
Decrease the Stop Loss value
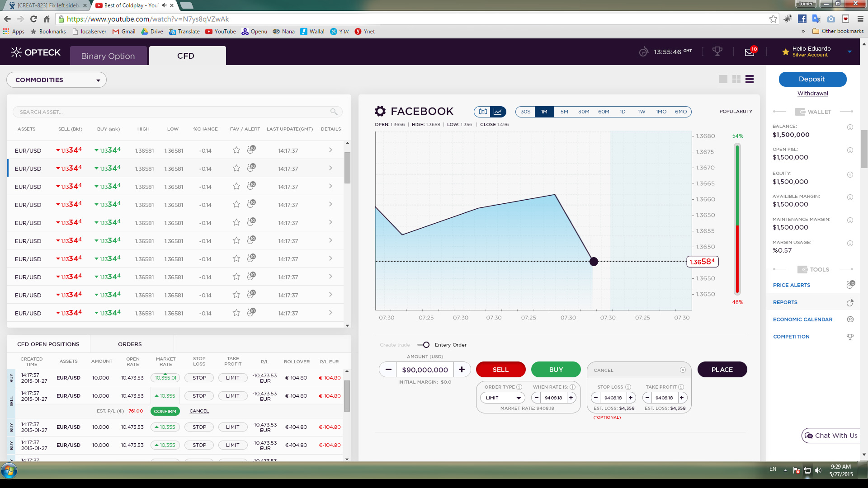(596, 398)
